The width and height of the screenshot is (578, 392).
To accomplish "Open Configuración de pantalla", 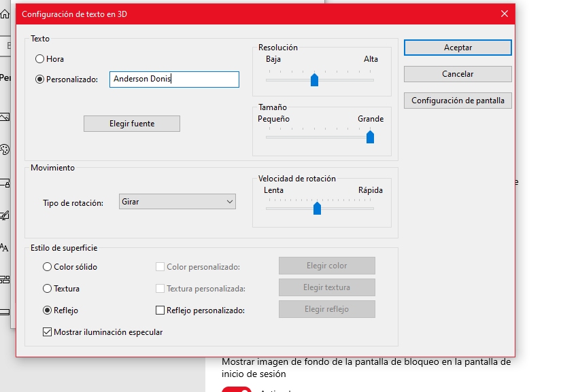I will click(458, 101).
